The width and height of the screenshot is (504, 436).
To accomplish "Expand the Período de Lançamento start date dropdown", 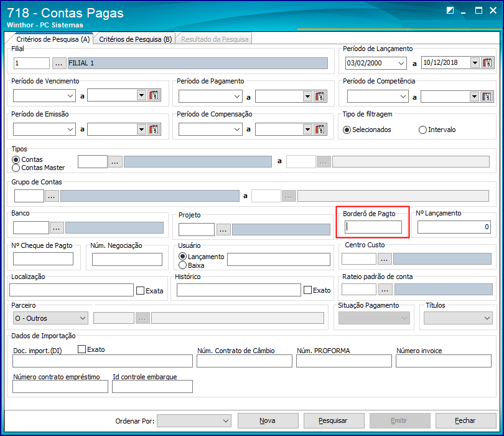I will 401,63.
